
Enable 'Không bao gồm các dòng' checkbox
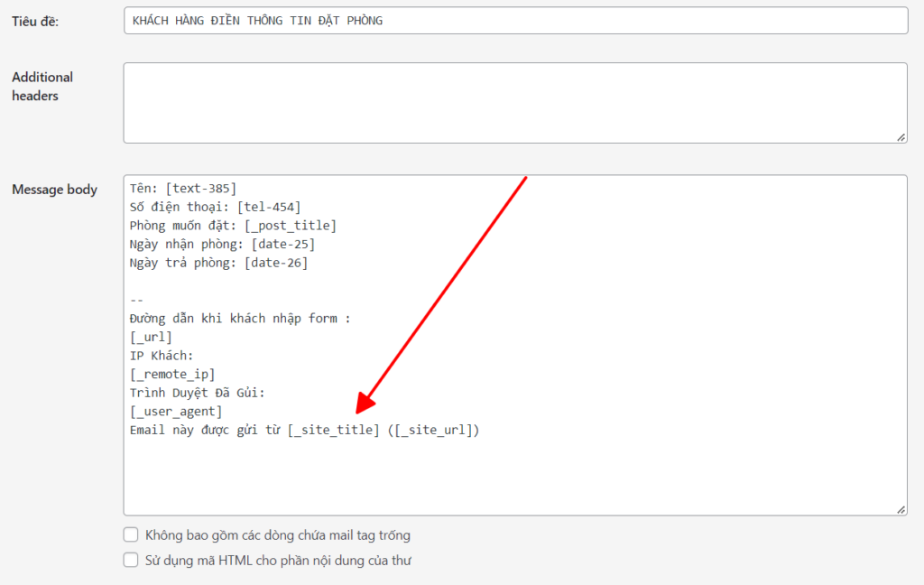(x=131, y=535)
